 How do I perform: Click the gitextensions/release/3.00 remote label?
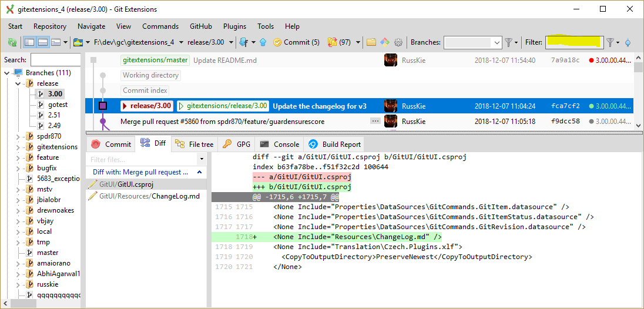223,106
